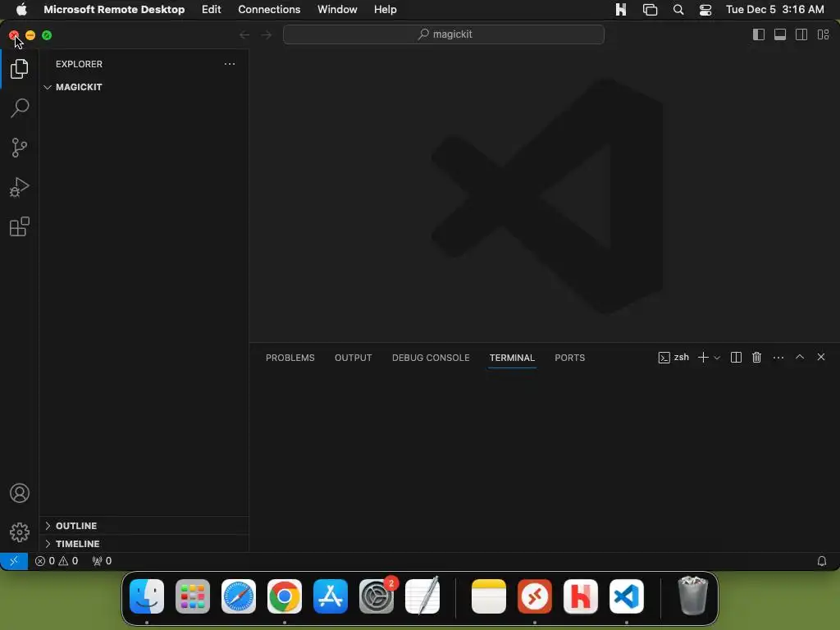Open the Customize Layout icon
840x630 pixels.
(x=823, y=34)
